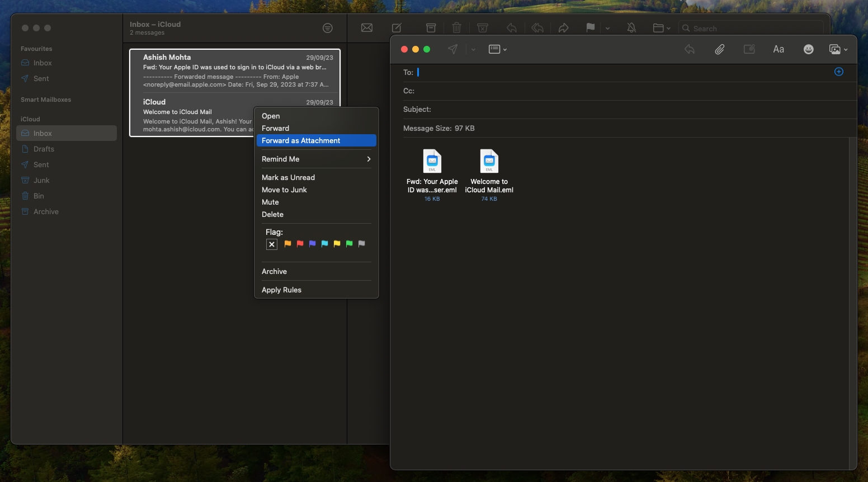
Task: Insert an emoji in the compose window
Action: 808,49
